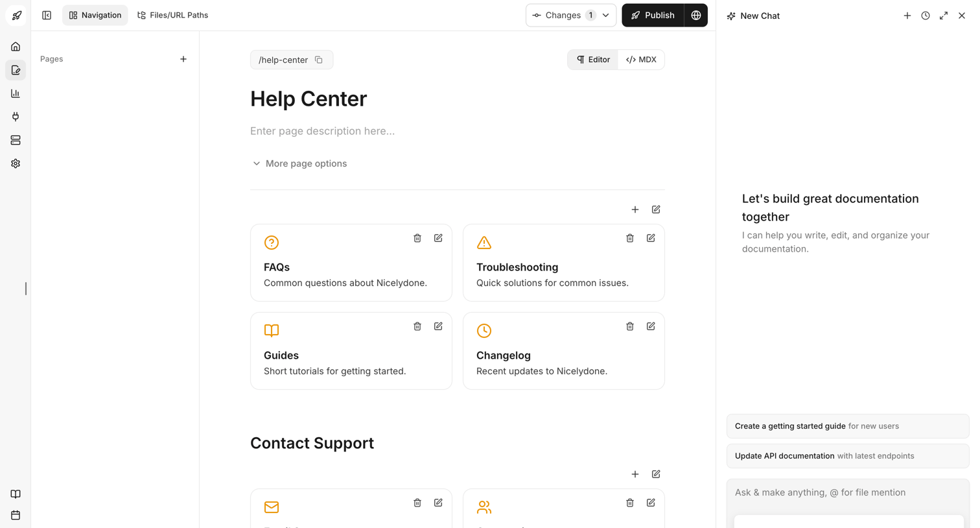Screen dimensions: 980x528
Task: Open the calendar icon in left sidebar
Action: tap(16, 515)
